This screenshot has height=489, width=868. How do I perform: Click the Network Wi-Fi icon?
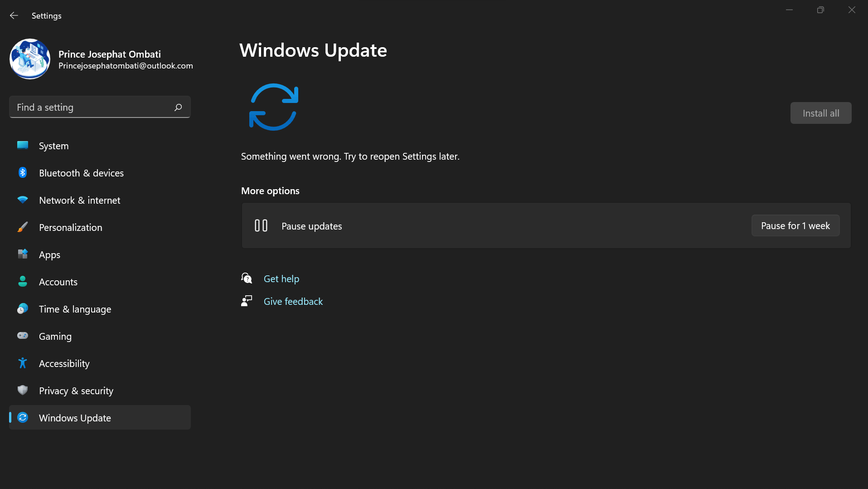(x=23, y=200)
